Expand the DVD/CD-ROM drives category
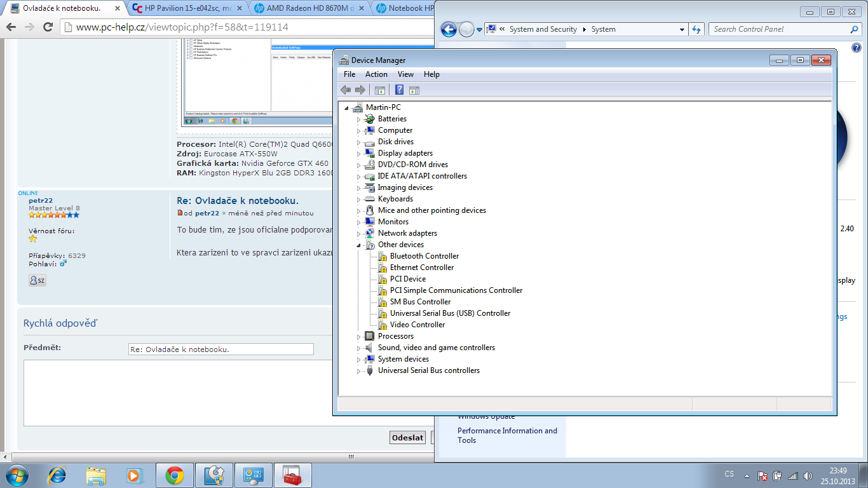Screen dimensions: 868x488 point(358,165)
